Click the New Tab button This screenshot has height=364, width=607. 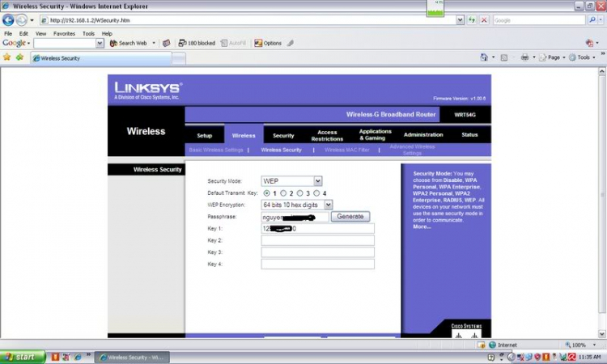[179, 58]
